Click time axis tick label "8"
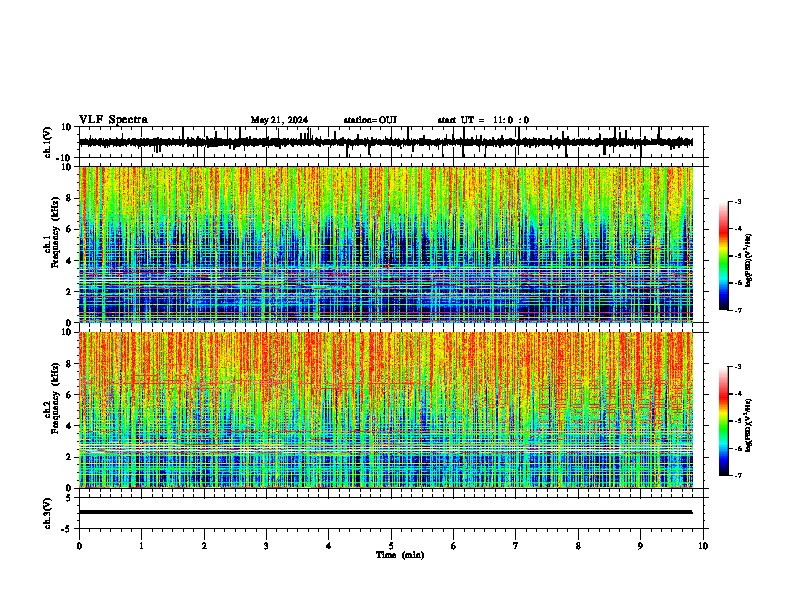Screen dimensions: 792x612 pos(578,546)
